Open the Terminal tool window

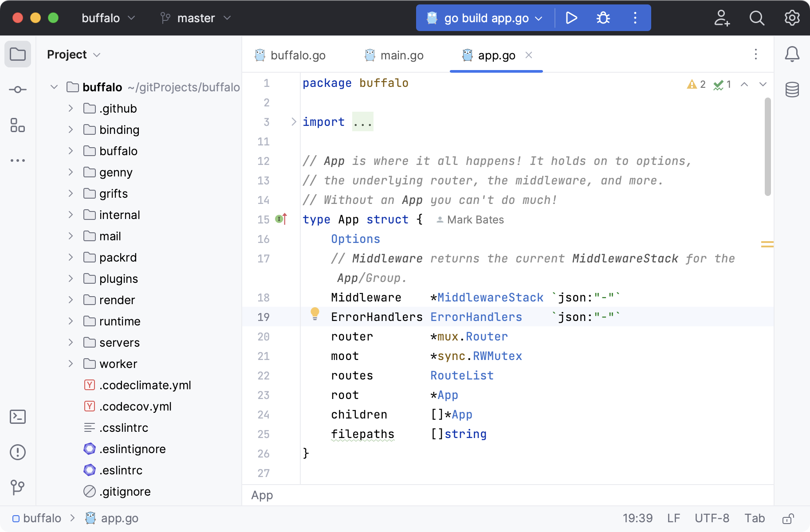(18, 417)
